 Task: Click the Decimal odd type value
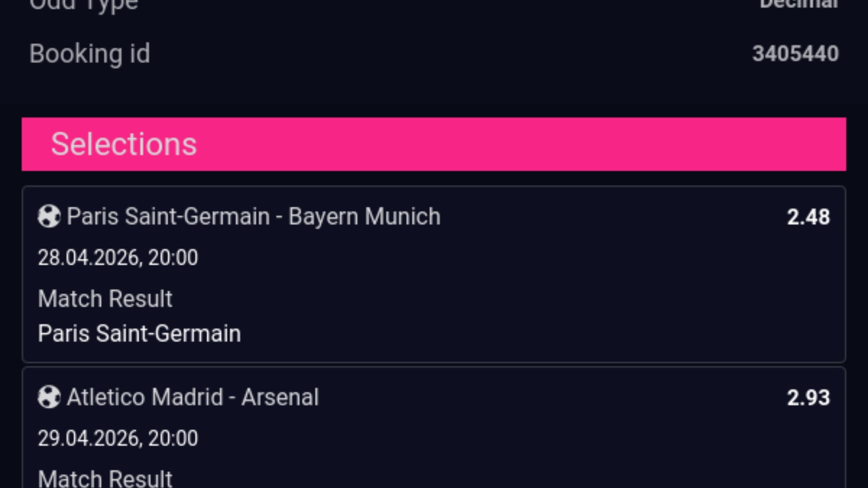799,4
